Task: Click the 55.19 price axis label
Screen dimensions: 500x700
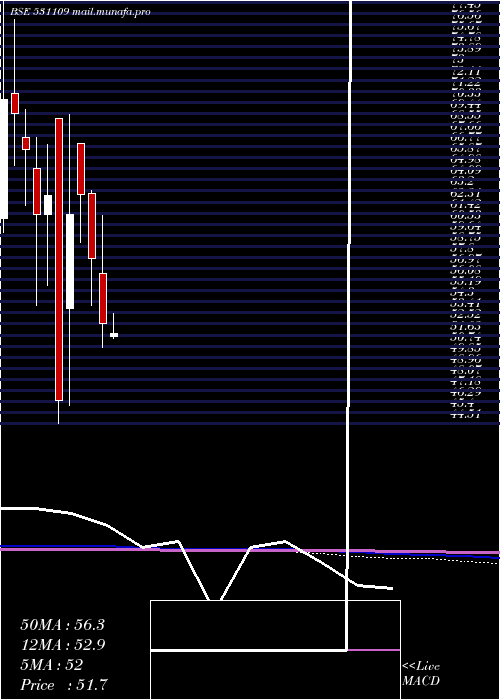Action: 466,282
